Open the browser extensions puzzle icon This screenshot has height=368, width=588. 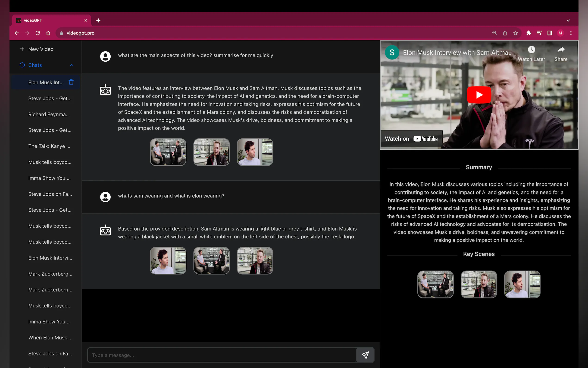529,33
